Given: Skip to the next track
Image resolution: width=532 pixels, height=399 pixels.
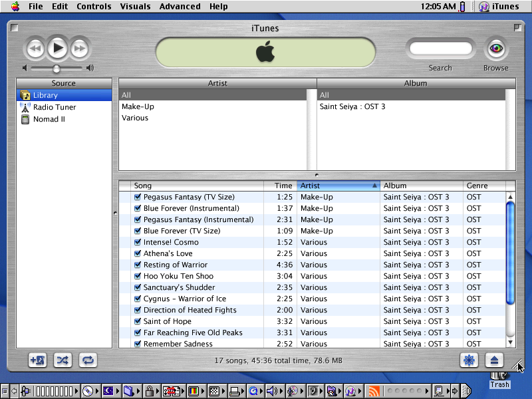Looking at the screenshot, I should pos(80,49).
